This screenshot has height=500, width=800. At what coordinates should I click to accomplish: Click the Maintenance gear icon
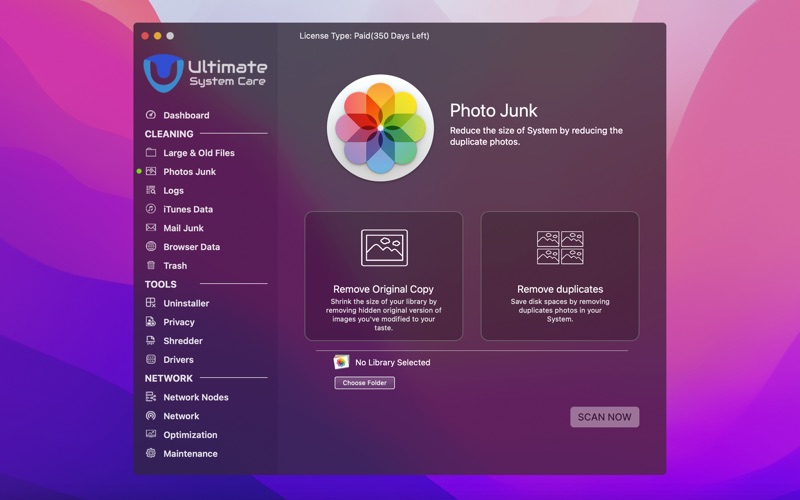click(151, 453)
